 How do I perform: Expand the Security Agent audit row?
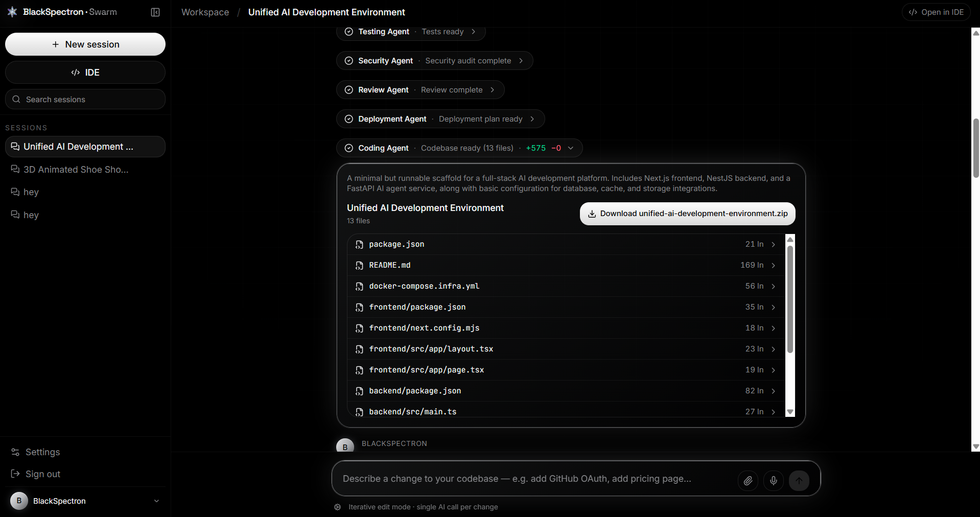[434, 61]
